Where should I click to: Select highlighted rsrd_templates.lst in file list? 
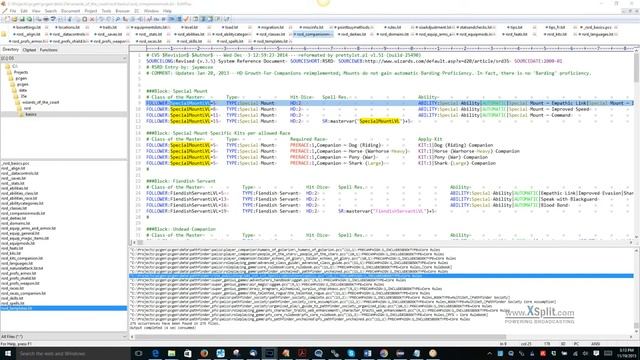(x=64, y=309)
